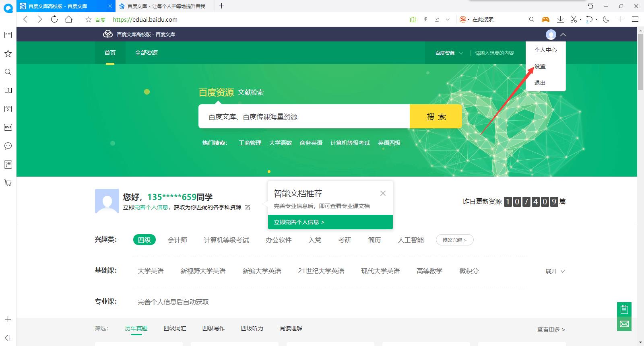
Task: Click the main search box for resources
Action: (x=304, y=117)
